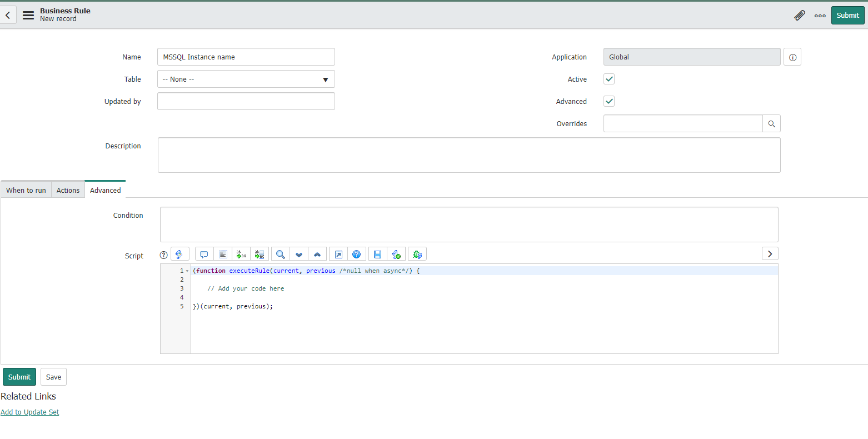Click the "})(current, previous);" script line
This screenshot has width=868, height=439.
tap(233, 307)
